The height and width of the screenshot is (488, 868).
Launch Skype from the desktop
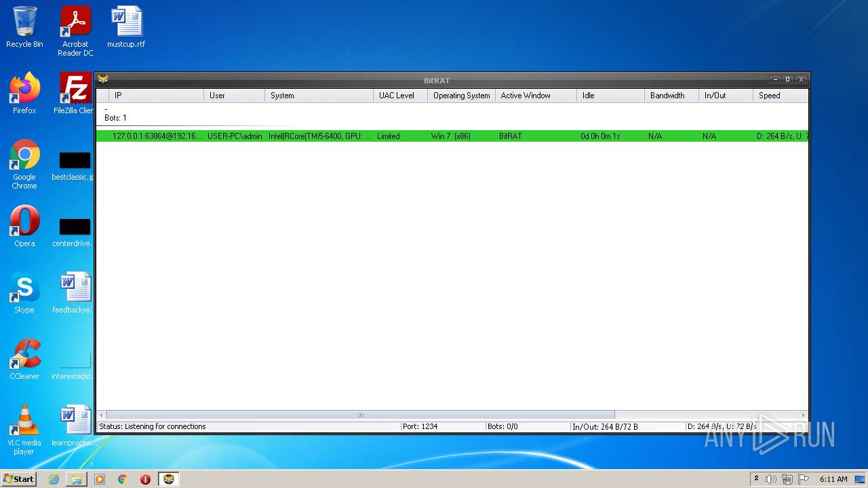coord(24,293)
